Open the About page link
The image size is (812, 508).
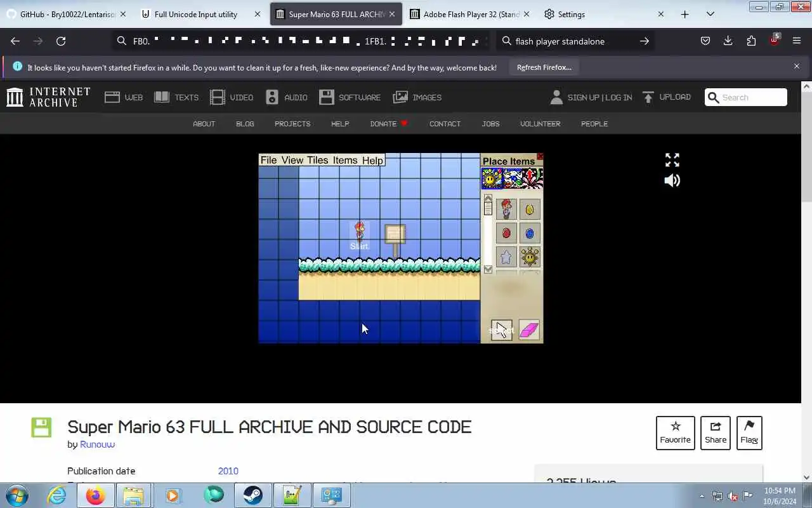[204, 124]
